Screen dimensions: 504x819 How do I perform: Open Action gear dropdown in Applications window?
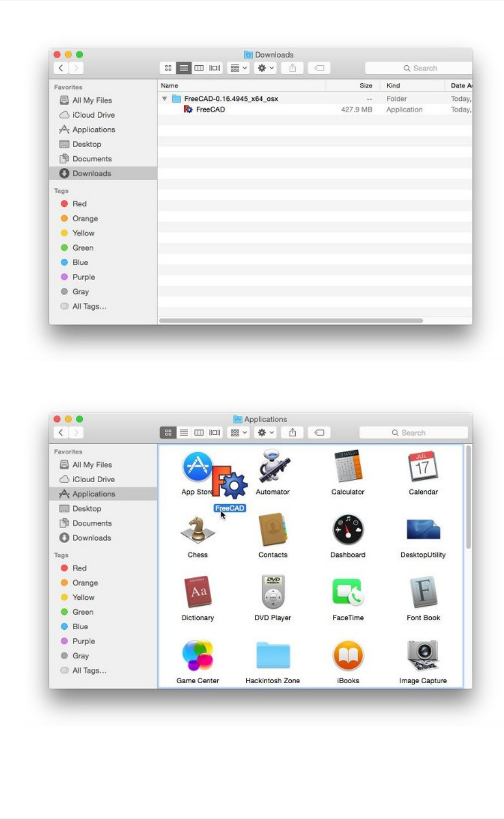click(x=266, y=432)
